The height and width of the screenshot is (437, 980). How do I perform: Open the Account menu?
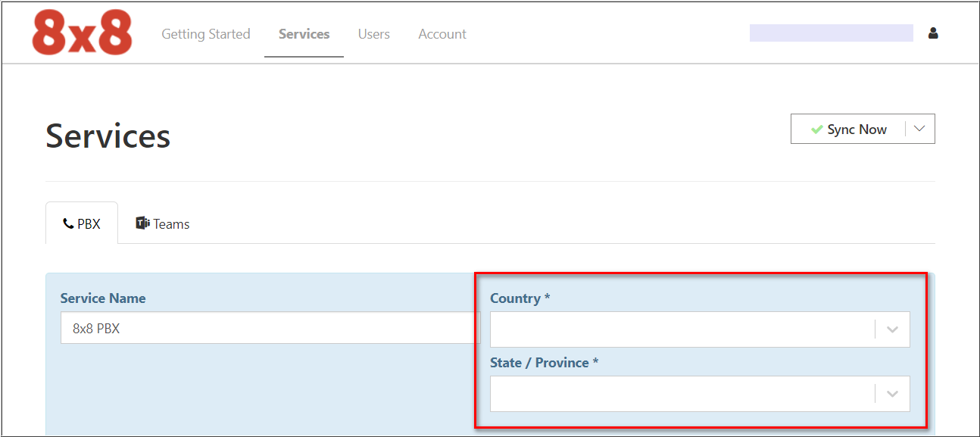pos(442,34)
